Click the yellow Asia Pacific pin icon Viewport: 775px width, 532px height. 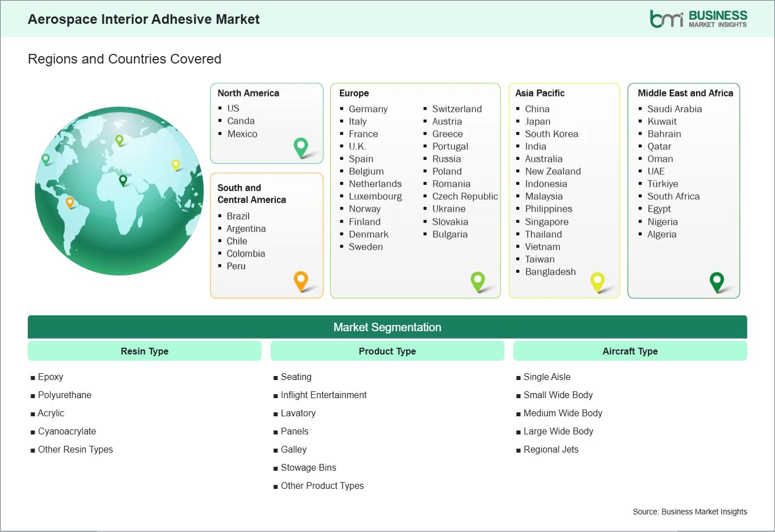(x=597, y=281)
